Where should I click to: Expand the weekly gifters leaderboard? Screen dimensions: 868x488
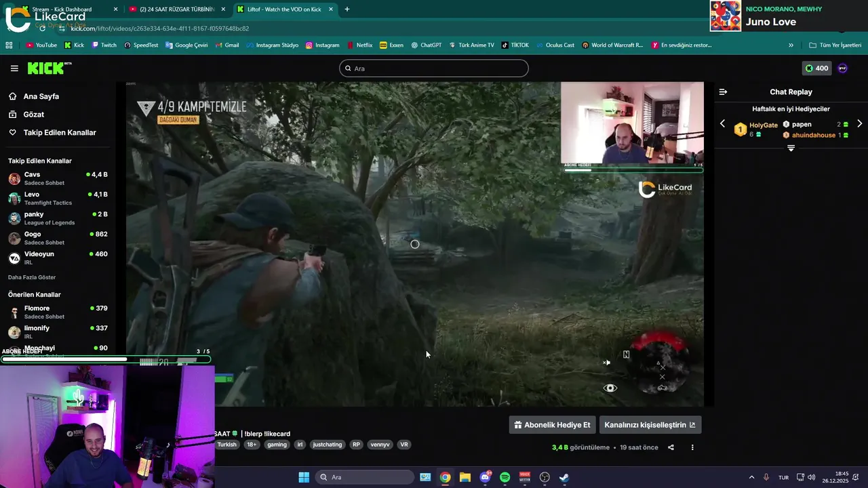[x=791, y=148]
